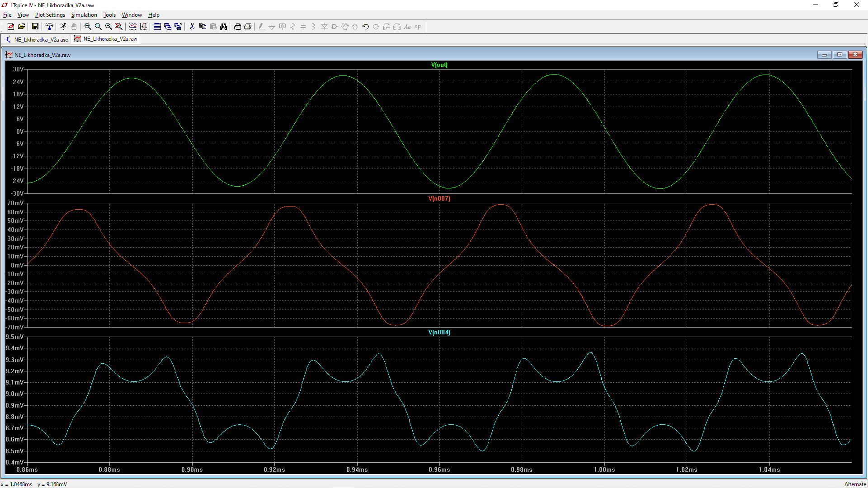Click the V(n004) trace label
Image resolution: width=868 pixels, height=488 pixels.
pos(439,332)
